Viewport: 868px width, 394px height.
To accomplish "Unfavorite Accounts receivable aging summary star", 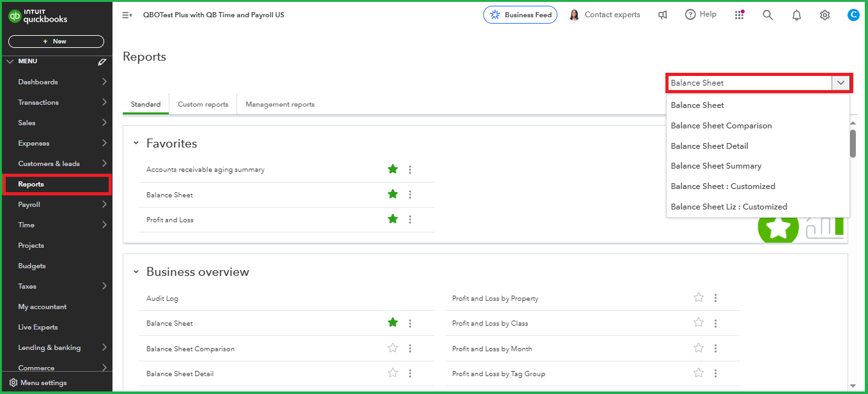I will pos(393,169).
